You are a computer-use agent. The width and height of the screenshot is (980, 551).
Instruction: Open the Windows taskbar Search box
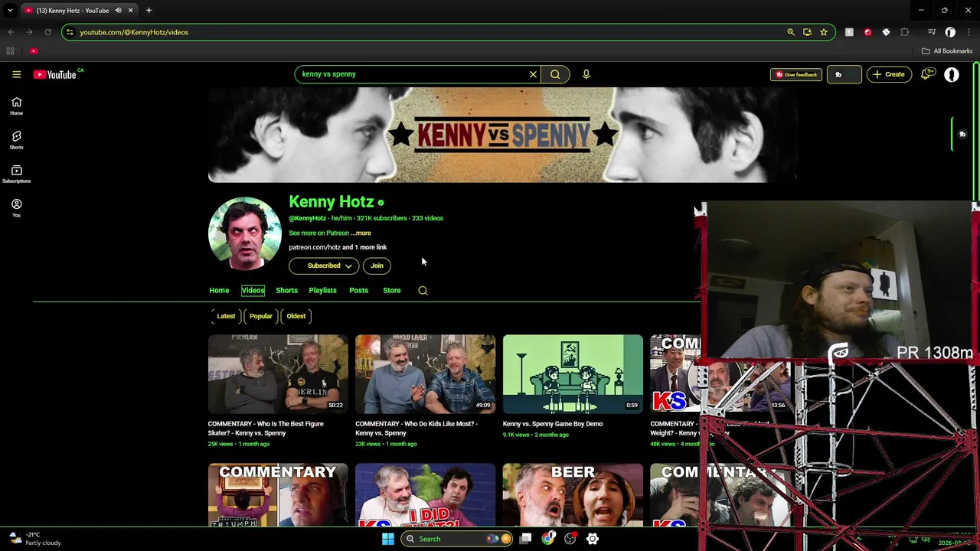(458, 539)
